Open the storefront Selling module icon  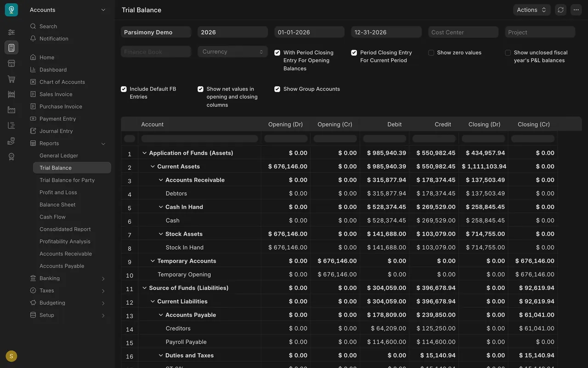(x=11, y=63)
